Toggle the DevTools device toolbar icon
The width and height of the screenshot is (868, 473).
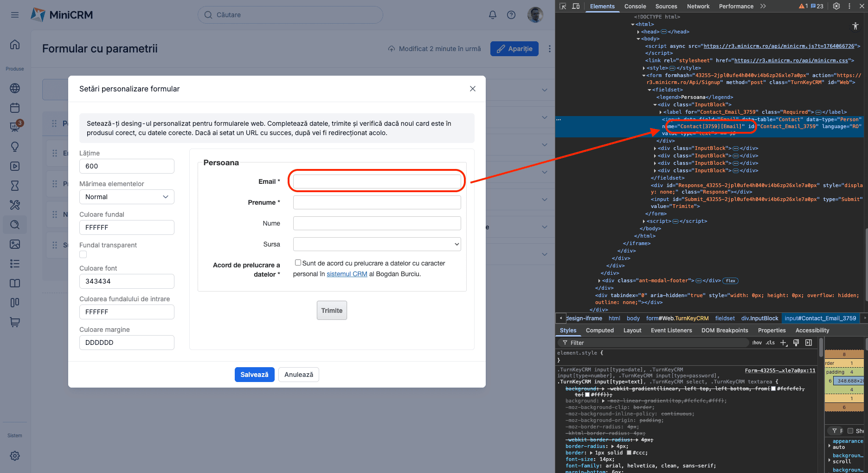pos(576,6)
